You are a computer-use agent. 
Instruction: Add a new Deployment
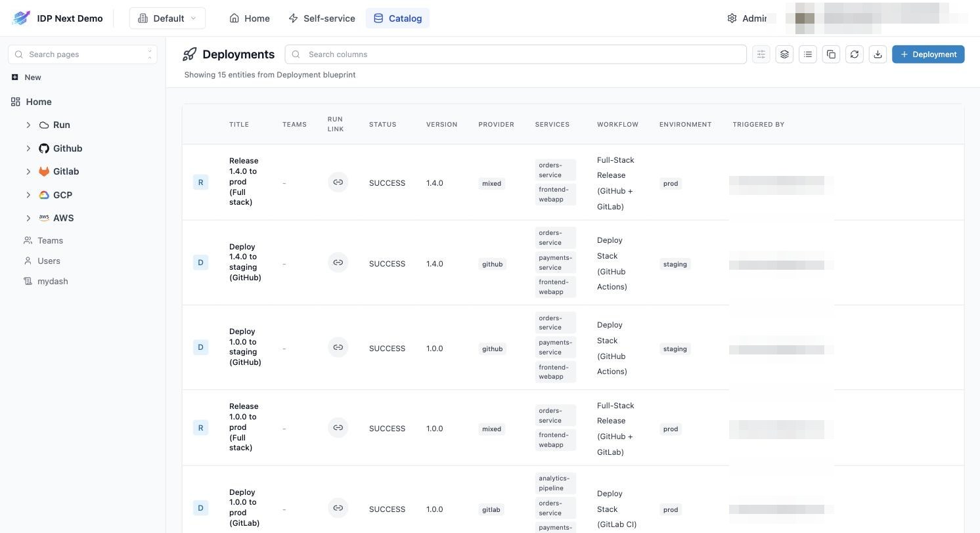click(x=928, y=54)
